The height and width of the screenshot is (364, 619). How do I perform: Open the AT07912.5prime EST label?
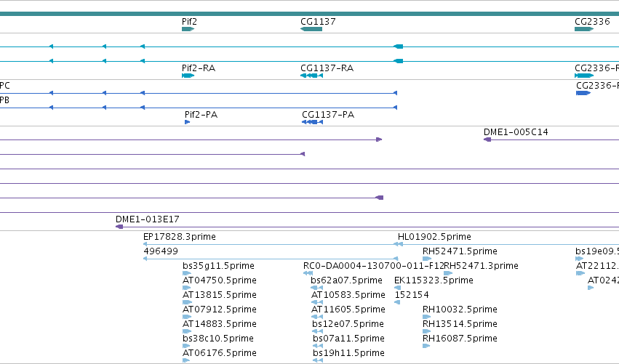pyautogui.click(x=219, y=310)
